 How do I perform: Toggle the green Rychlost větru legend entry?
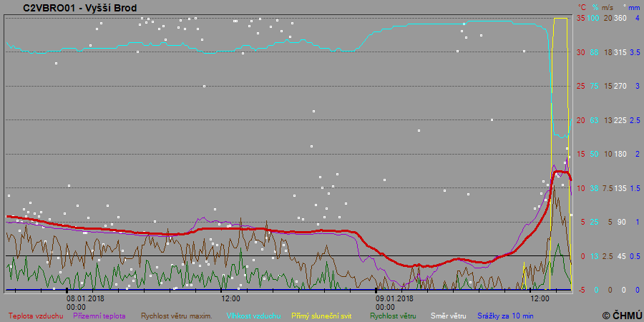(x=393, y=315)
